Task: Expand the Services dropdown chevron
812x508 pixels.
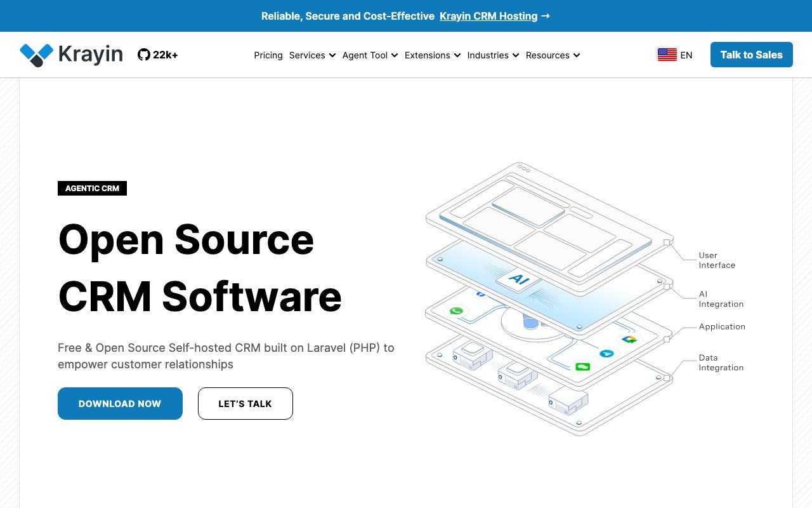Action: [332, 55]
